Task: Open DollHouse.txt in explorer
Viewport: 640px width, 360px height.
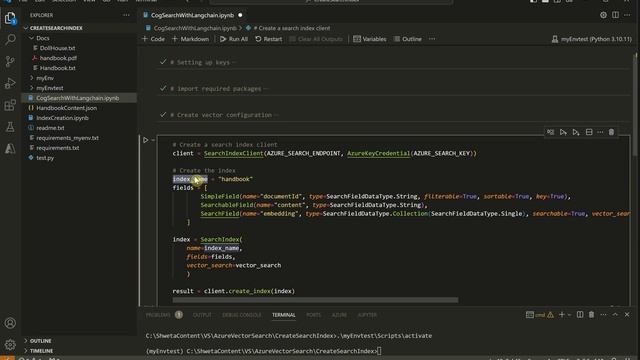Action: [57, 48]
